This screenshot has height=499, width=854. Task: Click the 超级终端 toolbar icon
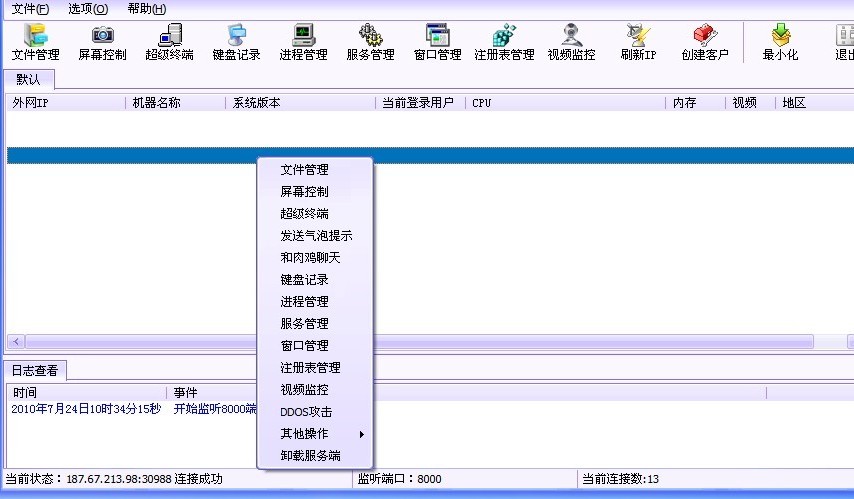(x=169, y=42)
